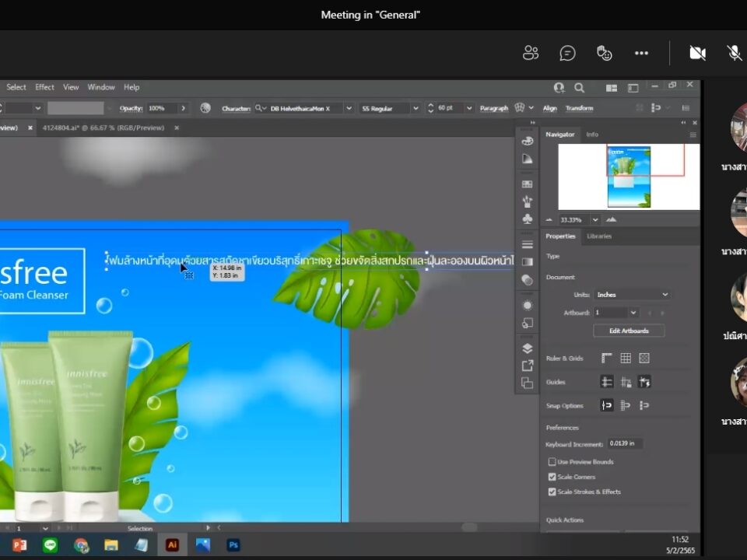
Task: Uncheck Scale Strokes & Effects checkbox
Action: pyautogui.click(x=552, y=492)
